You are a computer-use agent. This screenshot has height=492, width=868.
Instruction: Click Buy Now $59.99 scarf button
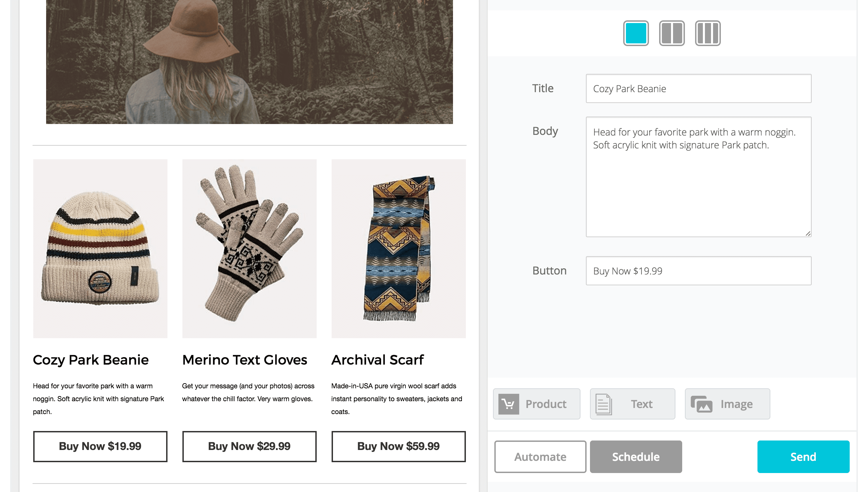(x=398, y=446)
